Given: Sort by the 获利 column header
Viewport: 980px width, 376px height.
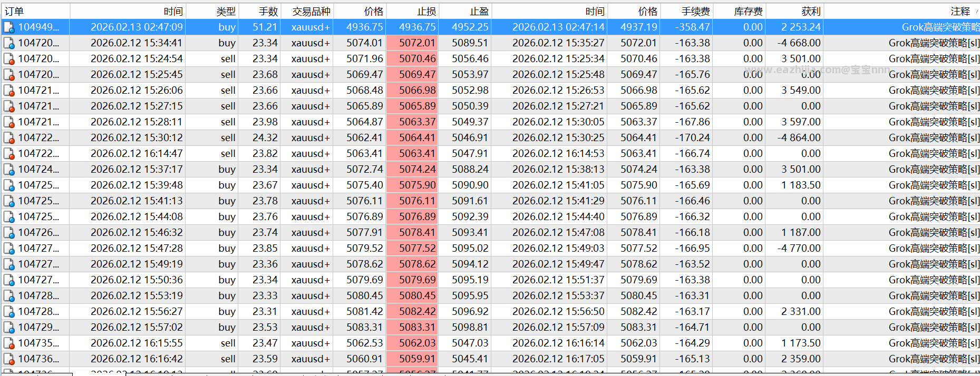Looking at the screenshot, I should click(x=794, y=11).
